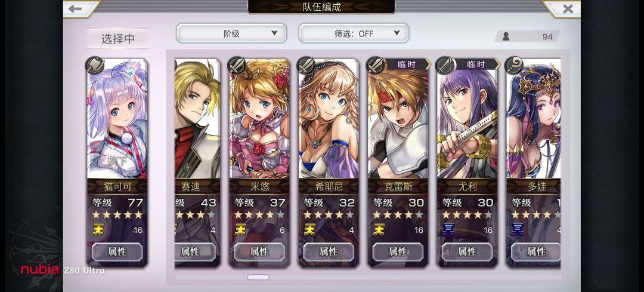
Task: Close the team formation screen
Action: coord(567,8)
